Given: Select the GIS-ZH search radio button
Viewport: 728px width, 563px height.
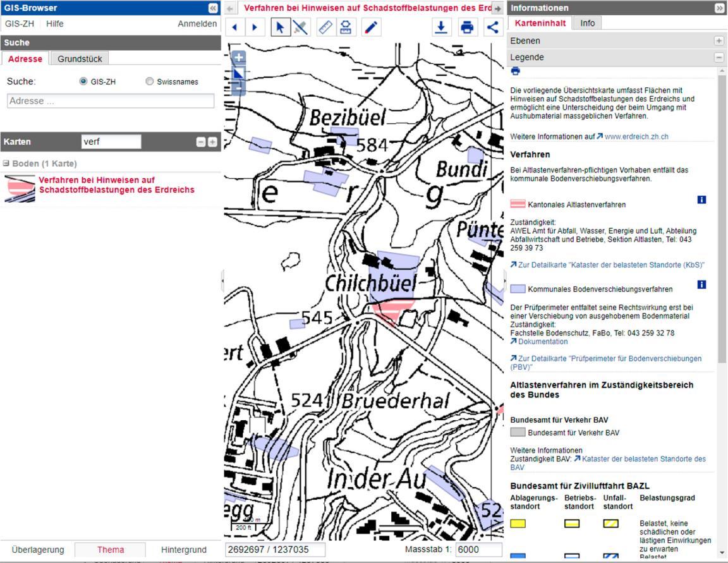Looking at the screenshot, I should point(83,82).
